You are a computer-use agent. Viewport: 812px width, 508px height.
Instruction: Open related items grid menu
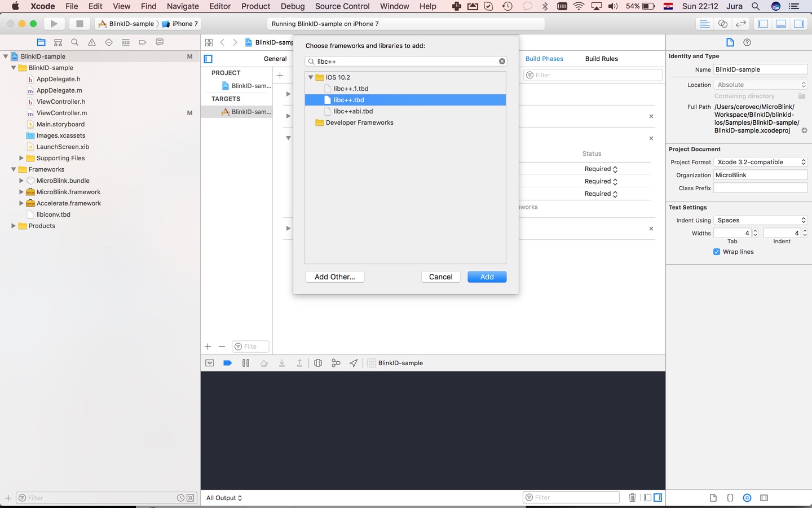[x=209, y=42]
